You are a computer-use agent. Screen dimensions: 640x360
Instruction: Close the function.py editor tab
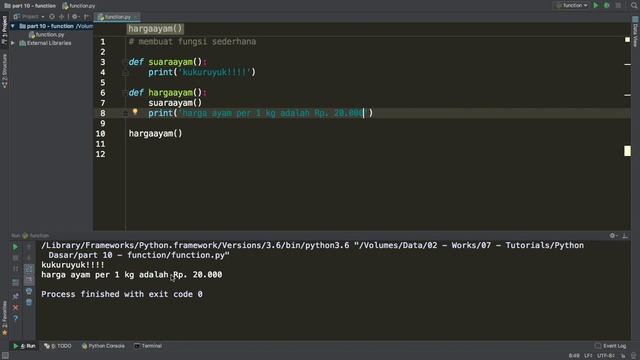[136, 17]
